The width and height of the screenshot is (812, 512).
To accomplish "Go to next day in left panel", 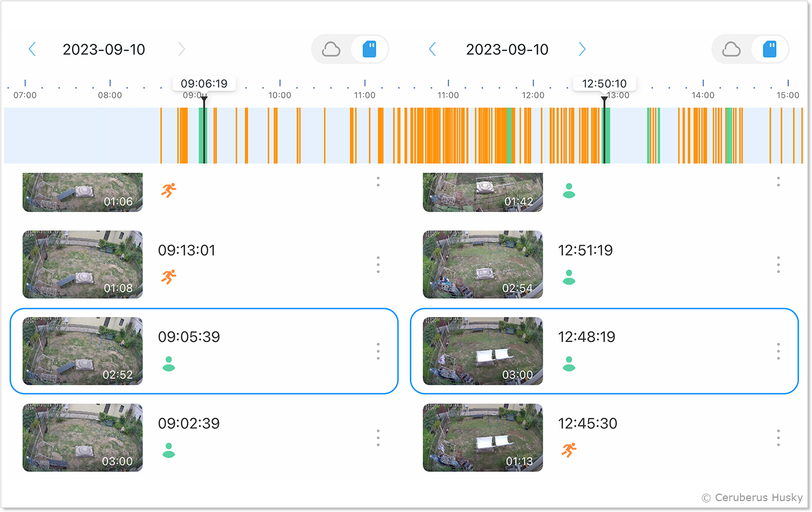I will coord(181,49).
